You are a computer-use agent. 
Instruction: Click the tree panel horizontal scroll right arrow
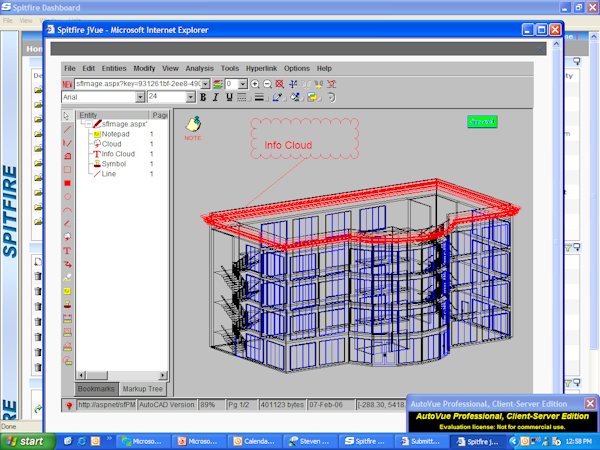(x=163, y=375)
